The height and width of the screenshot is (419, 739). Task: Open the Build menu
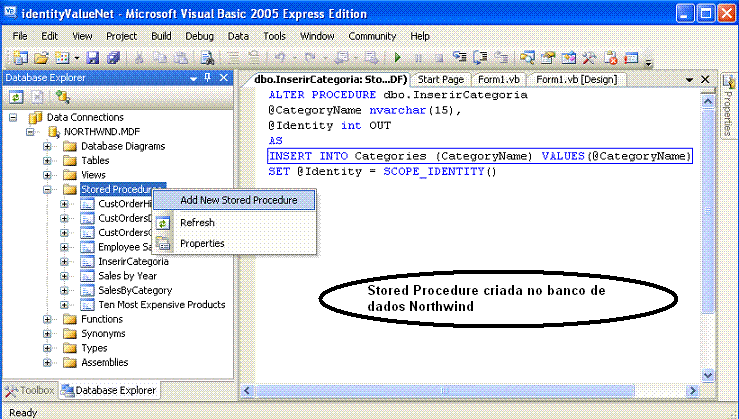pyautogui.click(x=161, y=36)
